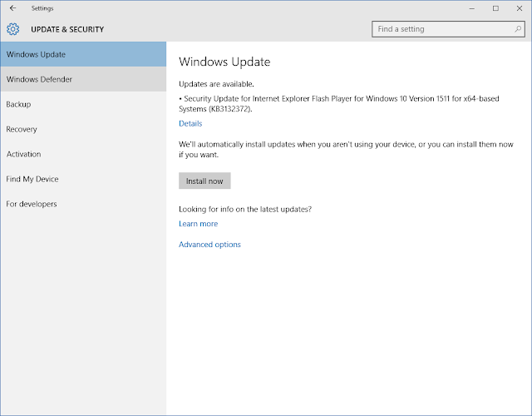
Task: Click the KB3132372 security update text
Action: pos(339,103)
